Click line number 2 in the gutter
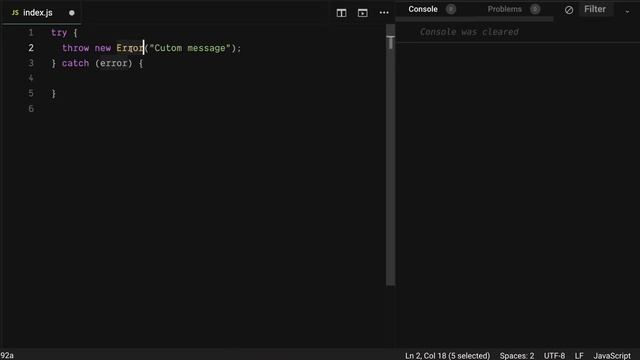640x360 pixels. pyautogui.click(x=31, y=48)
